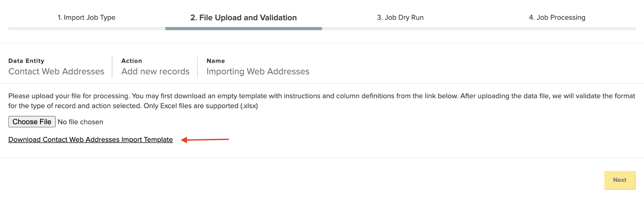Click the Name label

[x=216, y=61]
